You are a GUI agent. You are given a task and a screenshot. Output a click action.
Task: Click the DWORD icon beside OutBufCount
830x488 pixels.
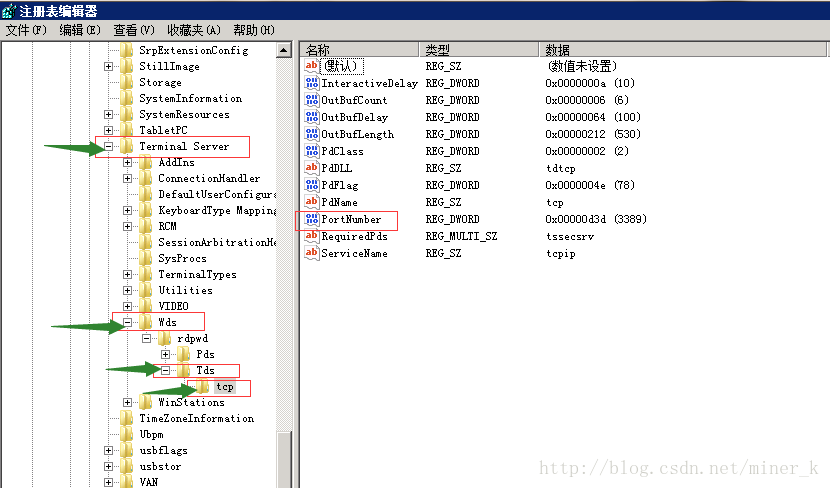coord(312,100)
